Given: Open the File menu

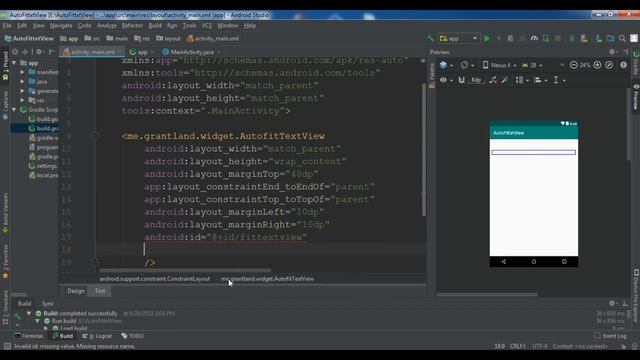Looking at the screenshot, I should 7,25.
